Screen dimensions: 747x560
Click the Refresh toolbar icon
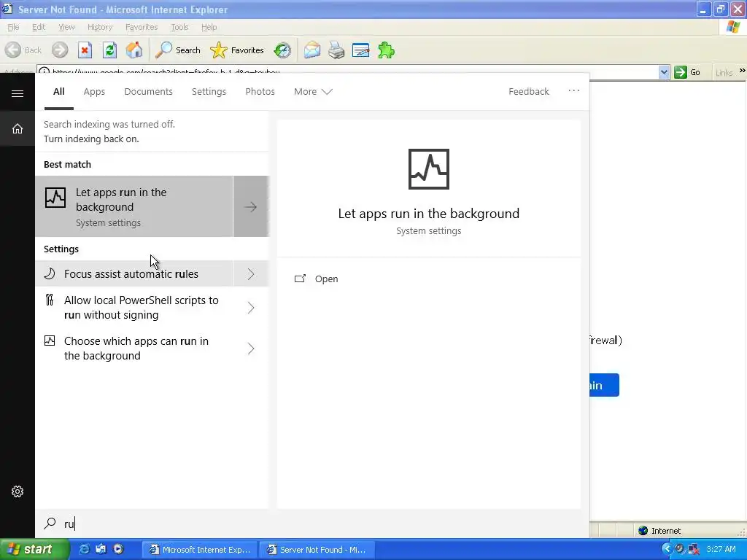point(109,50)
